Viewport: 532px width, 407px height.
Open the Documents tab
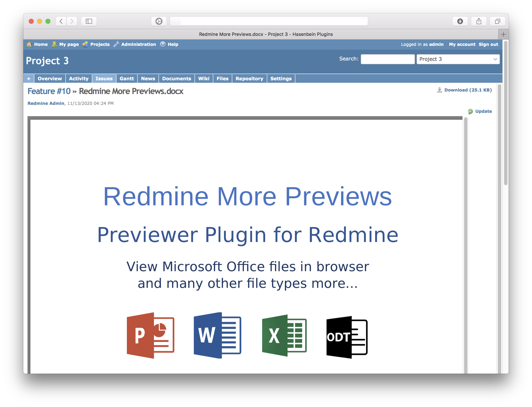coord(176,78)
